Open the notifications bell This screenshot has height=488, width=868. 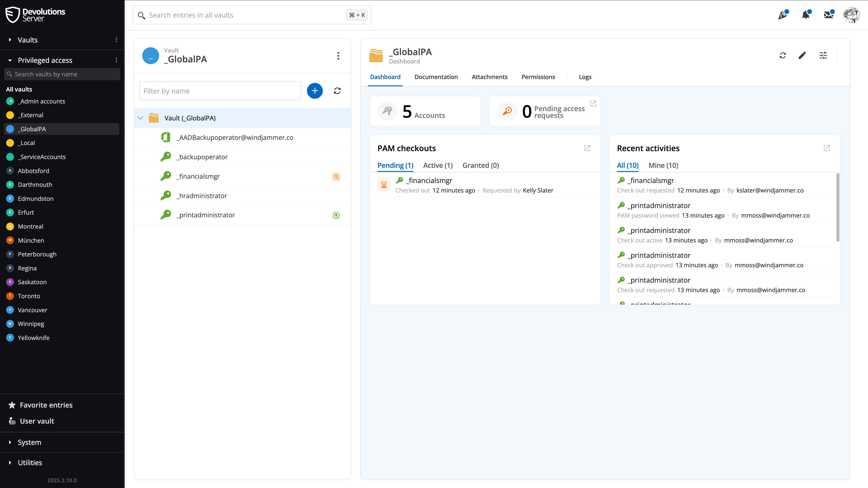(x=806, y=15)
